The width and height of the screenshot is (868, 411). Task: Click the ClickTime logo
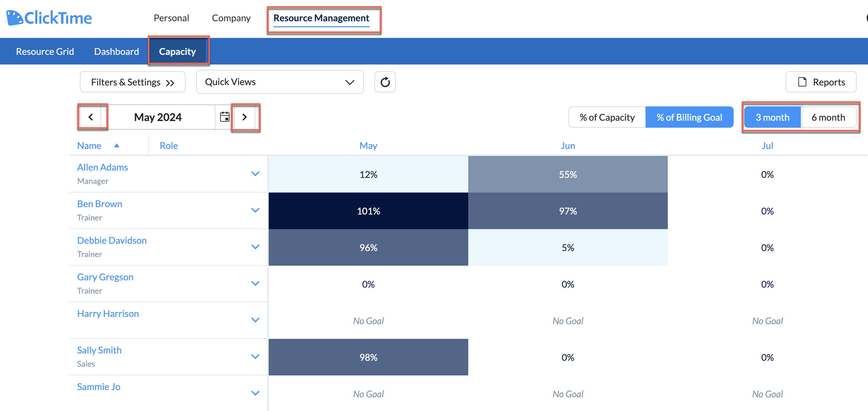(49, 18)
